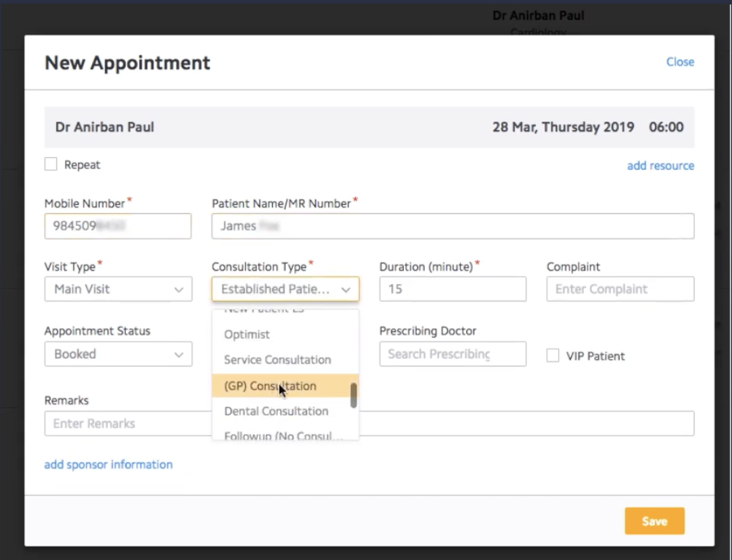Image resolution: width=732 pixels, height=560 pixels.
Task: Open the add sponsor information link
Action: pos(108,465)
